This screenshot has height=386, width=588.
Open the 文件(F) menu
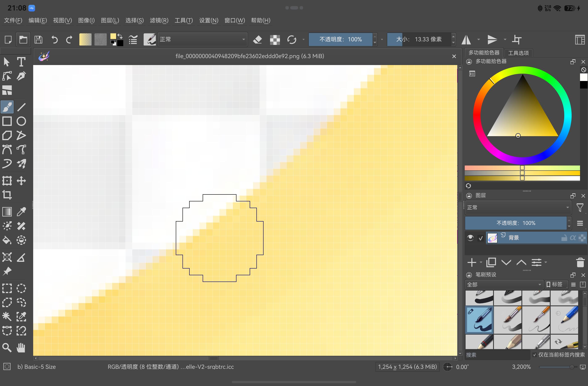(13, 20)
